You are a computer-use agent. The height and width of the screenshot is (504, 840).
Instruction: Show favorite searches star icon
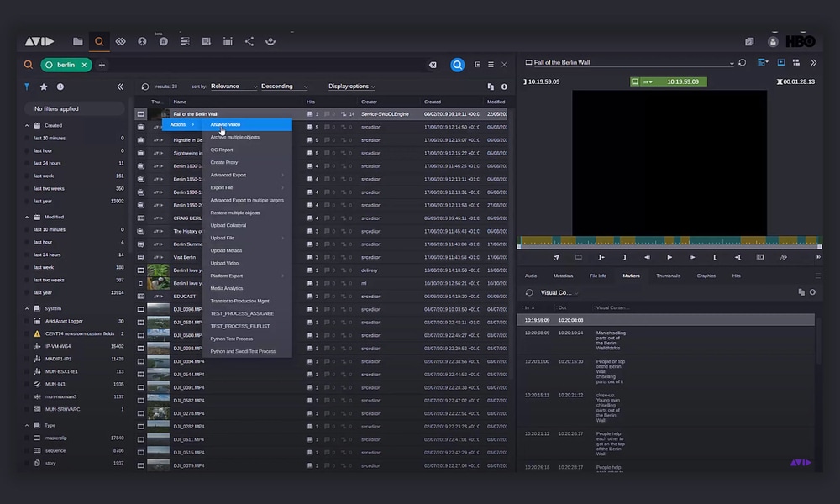coord(44,87)
